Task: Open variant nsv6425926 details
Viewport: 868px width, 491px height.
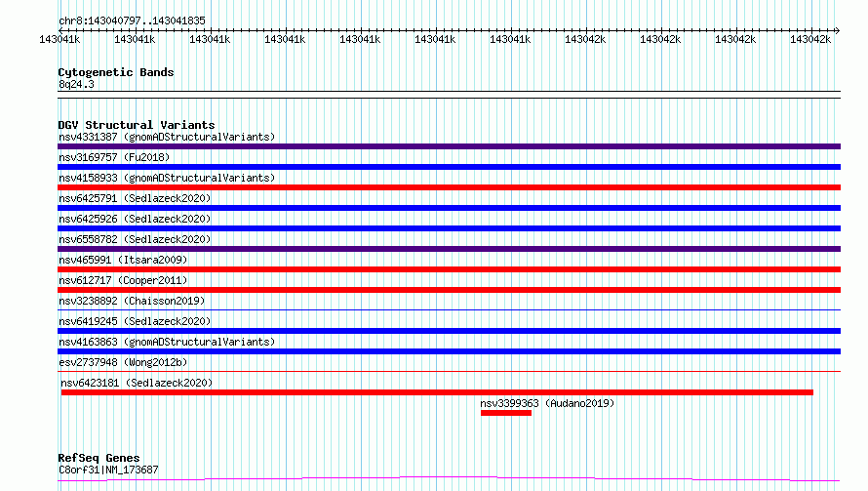Action: [135, 219]
